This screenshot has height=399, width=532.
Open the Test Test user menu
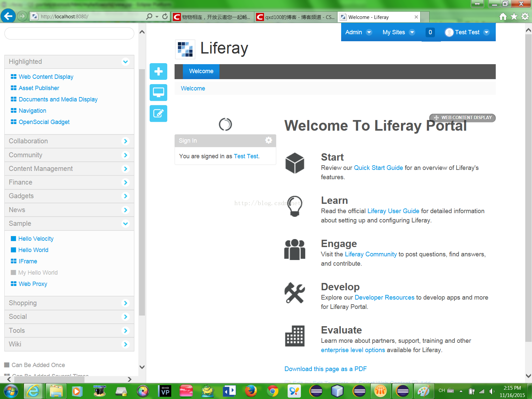[467, 32]
